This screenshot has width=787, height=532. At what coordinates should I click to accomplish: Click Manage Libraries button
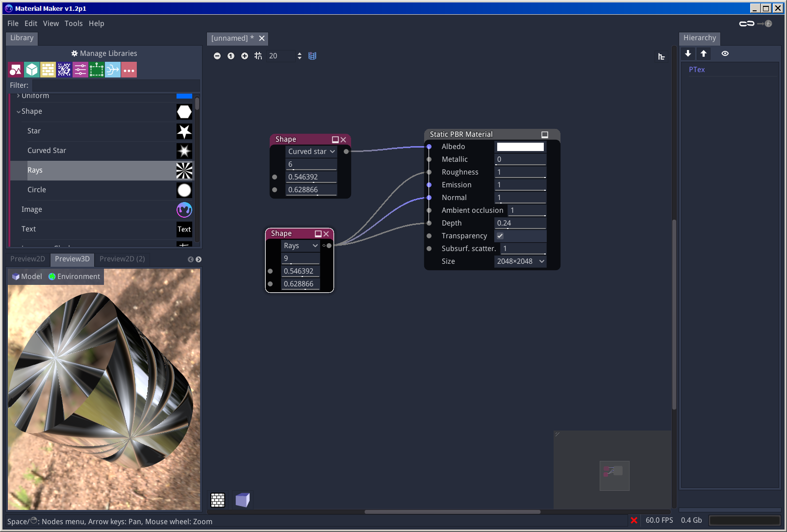(104, 53)
